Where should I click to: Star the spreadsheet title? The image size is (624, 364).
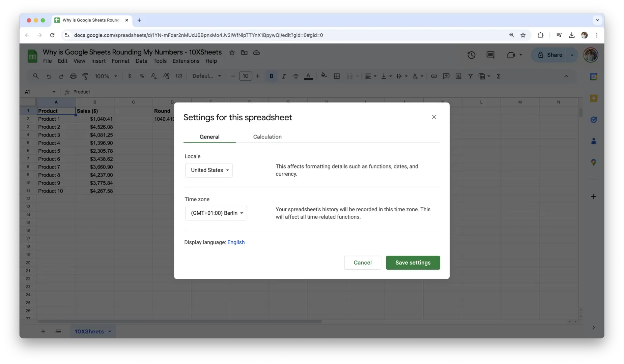(x=232, y=53)
